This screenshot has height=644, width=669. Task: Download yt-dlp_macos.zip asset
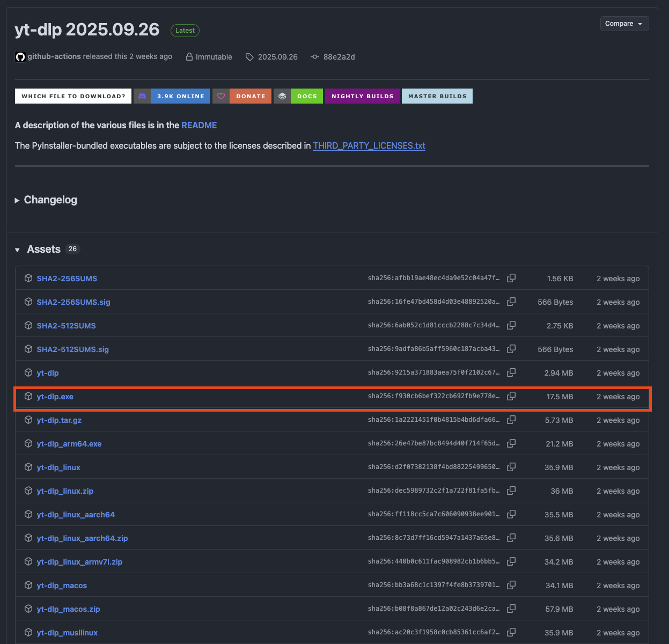coord(68,609)
